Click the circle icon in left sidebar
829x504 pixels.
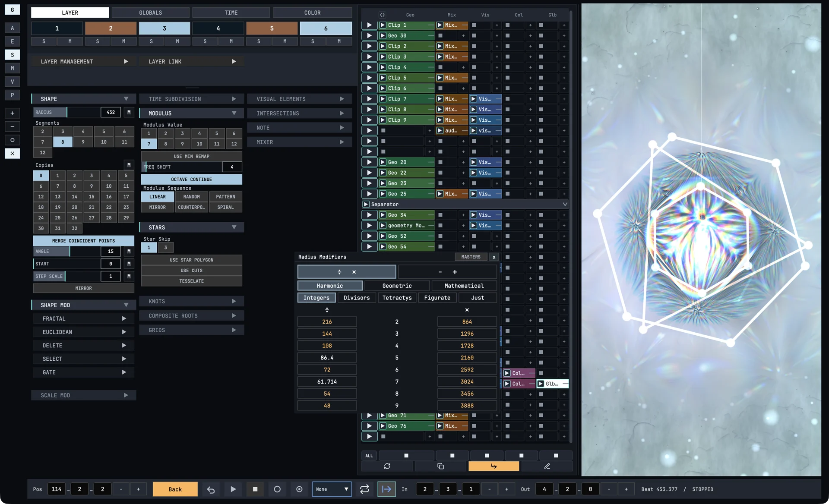[x=13, y=140]
